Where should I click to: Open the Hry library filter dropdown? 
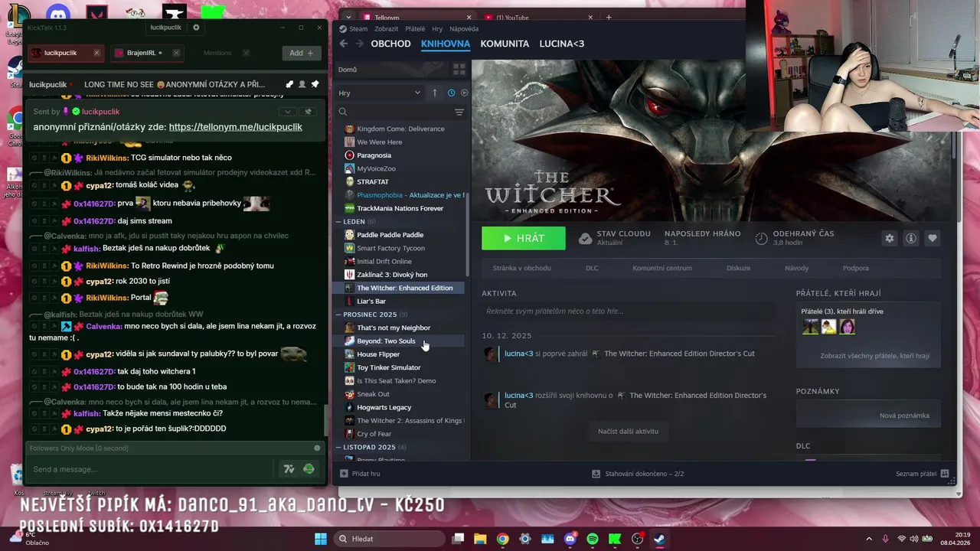[x=380, y=93]
